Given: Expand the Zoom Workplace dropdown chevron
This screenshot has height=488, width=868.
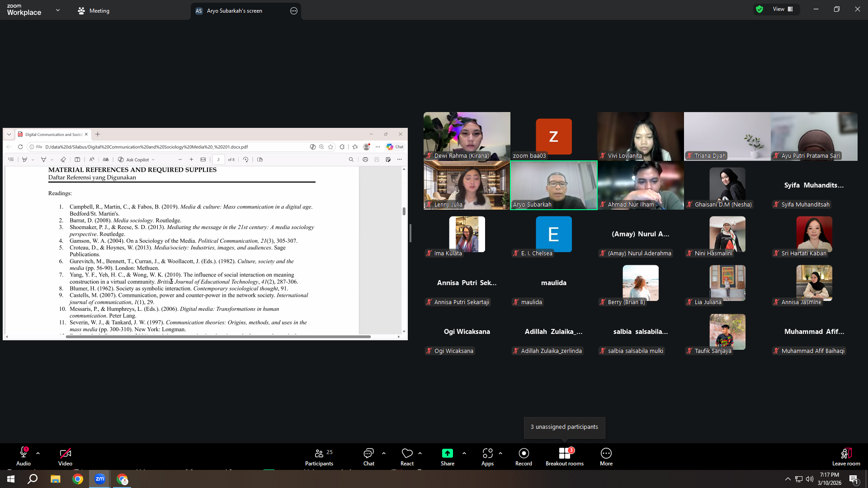Looking at the screenshot, I should coord(58,10).
